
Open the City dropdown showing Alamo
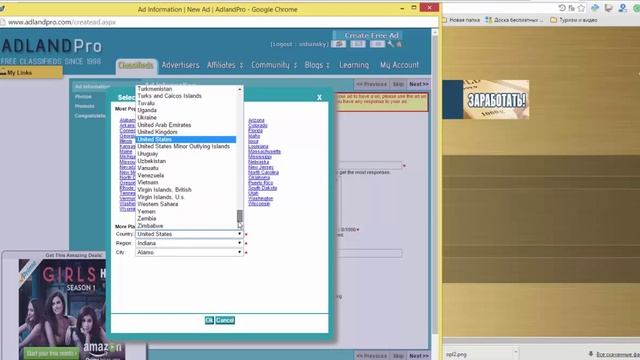click(x=189, y=252)
